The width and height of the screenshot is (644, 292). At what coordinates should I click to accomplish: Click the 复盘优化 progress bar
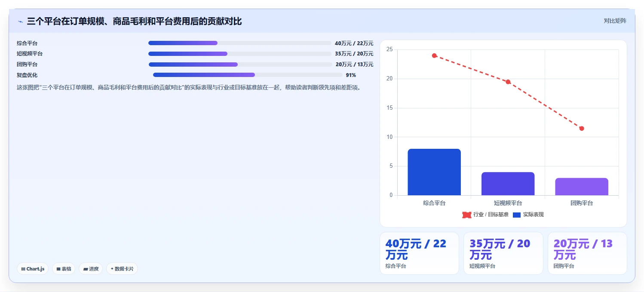248,75
